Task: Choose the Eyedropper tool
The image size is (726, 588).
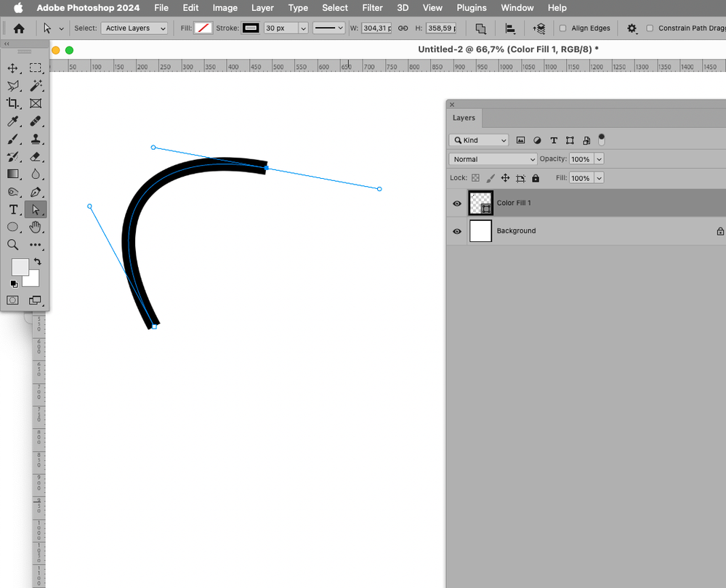Action: pyautogui.click(x=13, y=121)
